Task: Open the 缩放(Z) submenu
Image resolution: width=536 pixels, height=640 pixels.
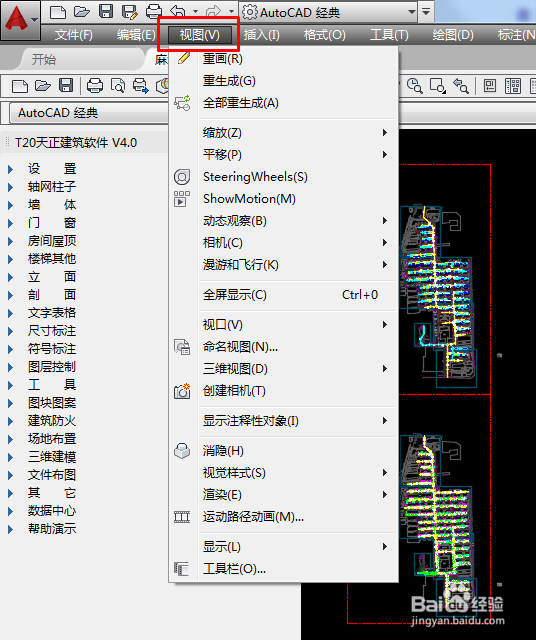Action: pyautogui.click(x=284, y=133)
